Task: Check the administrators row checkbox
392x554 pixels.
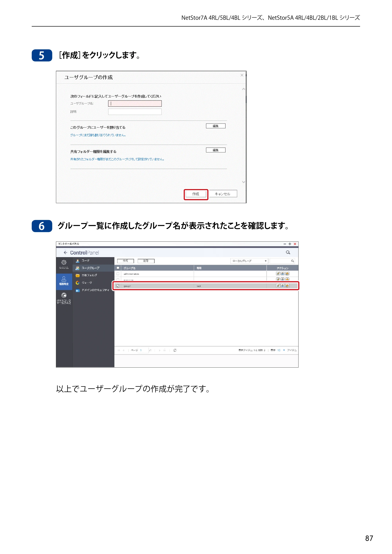Action: point(118,274)
